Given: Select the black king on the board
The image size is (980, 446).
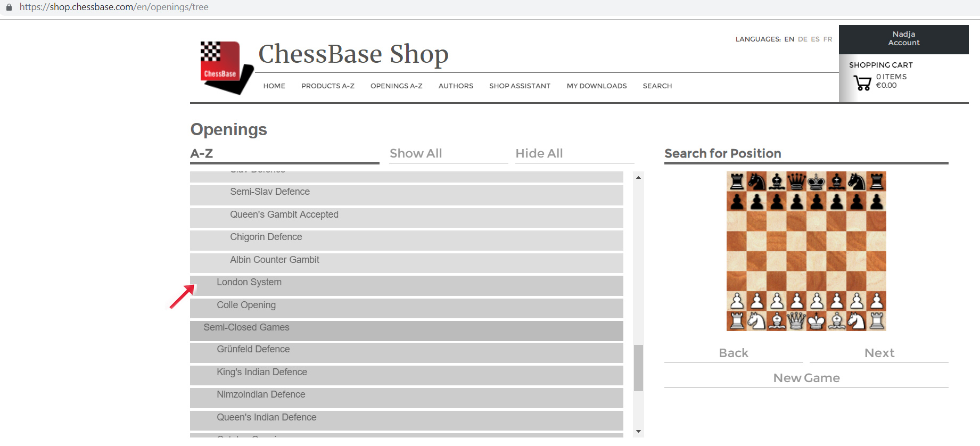Looking at the screenshot, I should click(x=816, y=181).
